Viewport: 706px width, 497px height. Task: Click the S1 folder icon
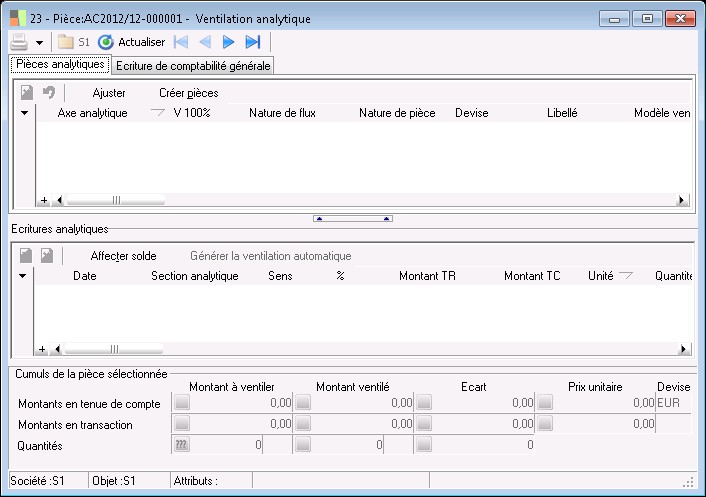66,42
